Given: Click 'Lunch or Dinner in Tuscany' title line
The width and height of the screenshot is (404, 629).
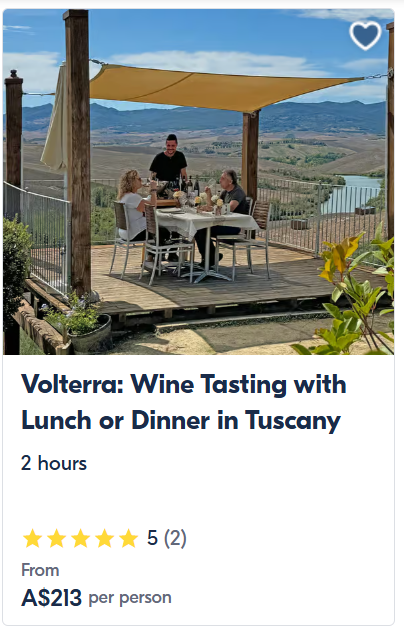Looking at the screenshot, I should [181, 420].
